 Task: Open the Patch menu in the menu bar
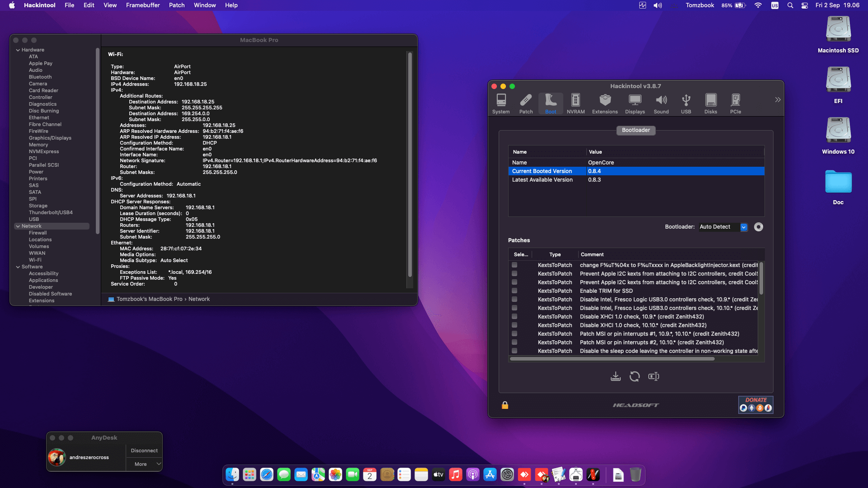click(x=177, y=5)
